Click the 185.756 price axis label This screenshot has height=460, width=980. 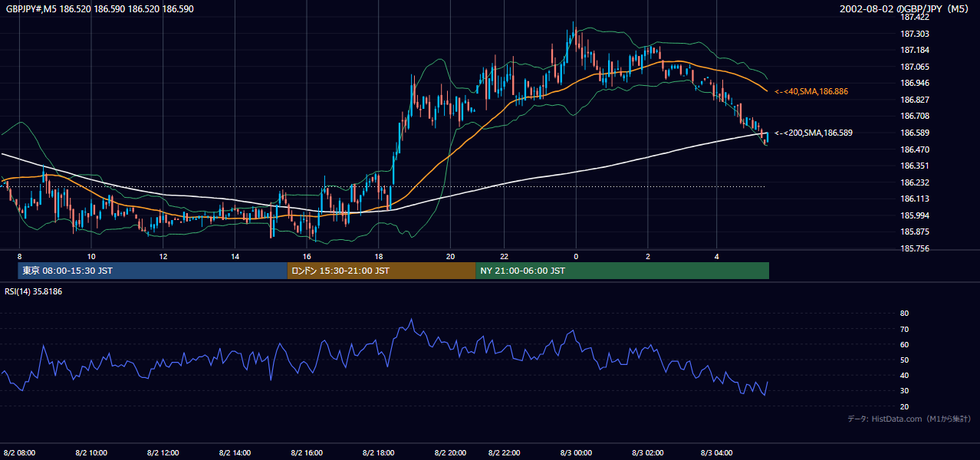(x=915, y=248)
